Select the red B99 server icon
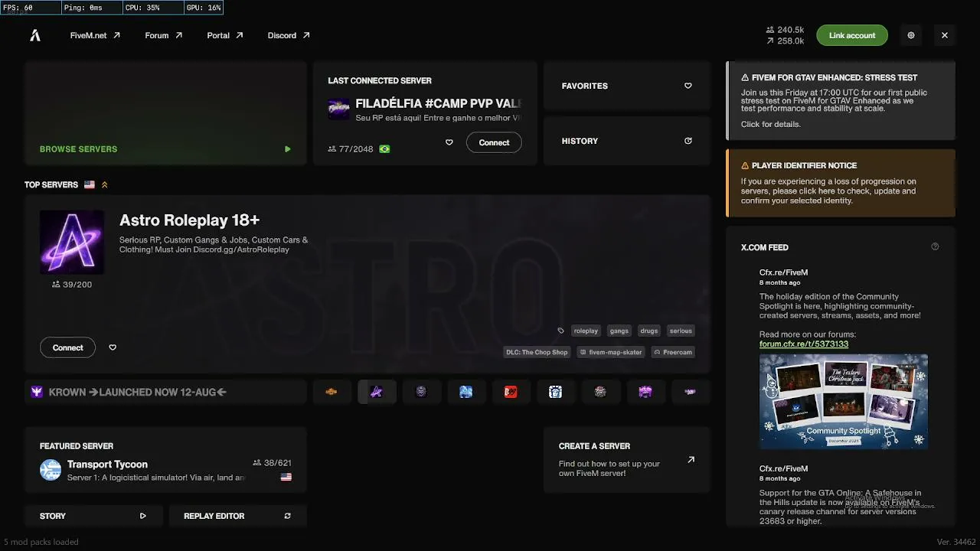 [x=511, y=392]
